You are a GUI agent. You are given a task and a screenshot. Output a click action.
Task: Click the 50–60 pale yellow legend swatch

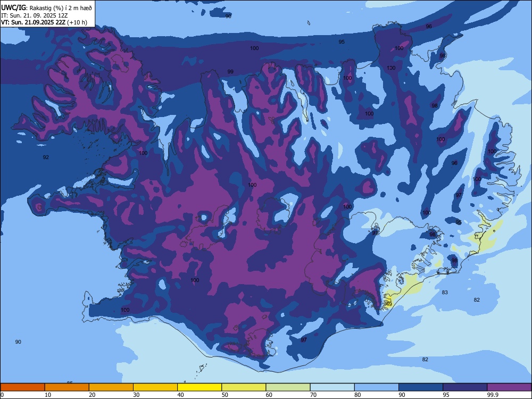[x=244, y=387]
